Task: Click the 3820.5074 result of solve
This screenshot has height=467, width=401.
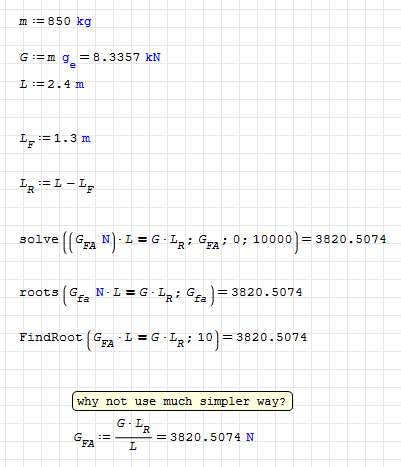Action: click(x=351, y=239)
